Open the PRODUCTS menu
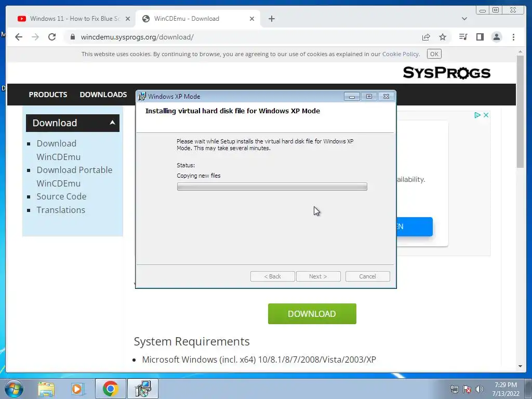The image size is (532, 399). (x=48, y=95)
